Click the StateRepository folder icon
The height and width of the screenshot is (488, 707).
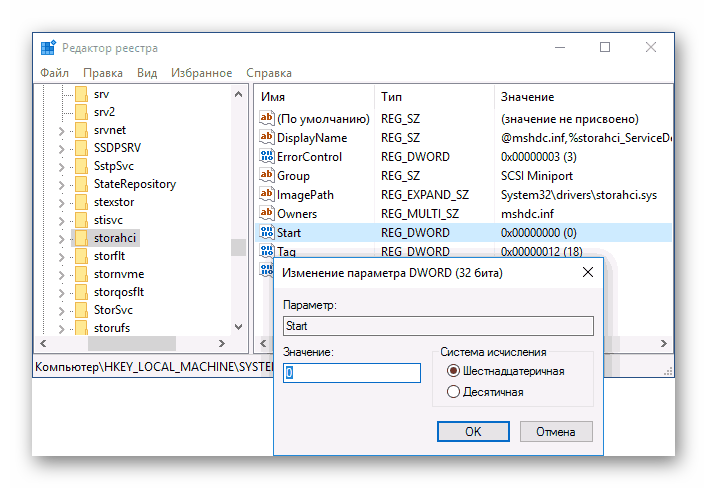coord(82,184)
